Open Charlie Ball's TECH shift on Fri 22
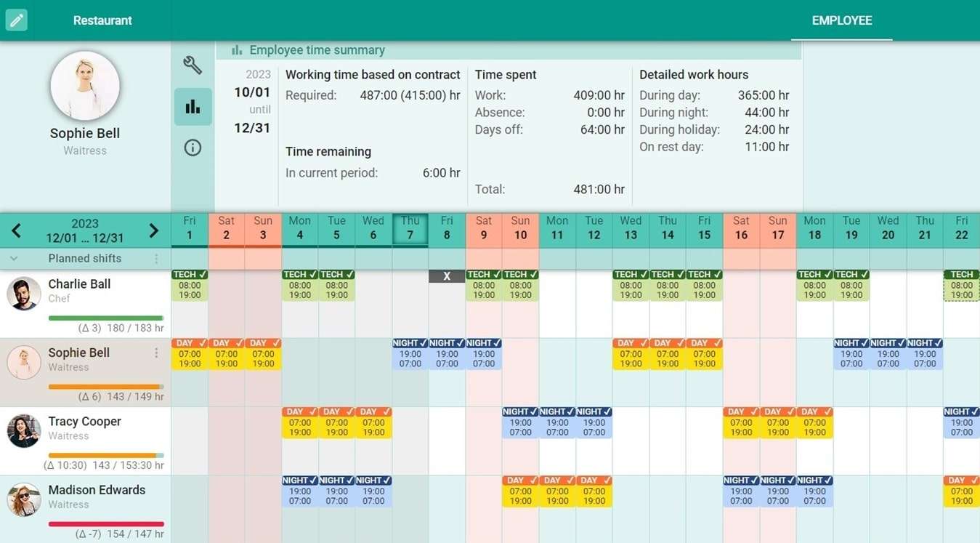This screenshot has height=543, width=980. point(962,285)
